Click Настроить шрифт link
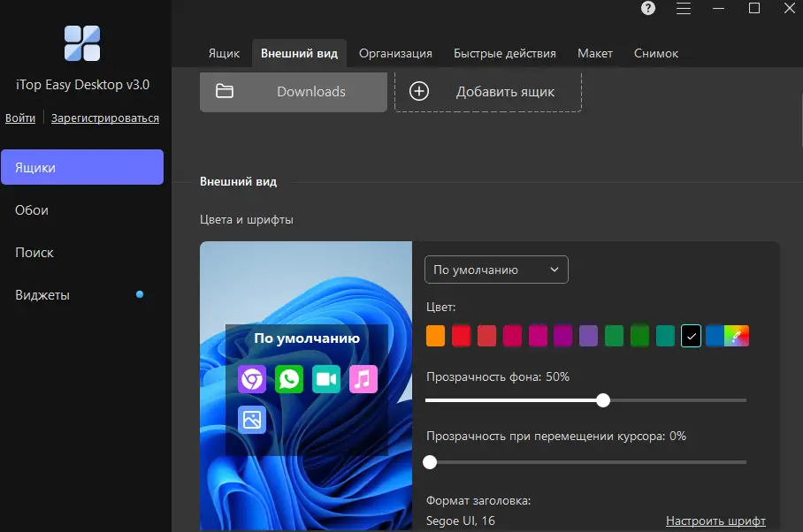 pyautogui.click(x=715, y=521)
